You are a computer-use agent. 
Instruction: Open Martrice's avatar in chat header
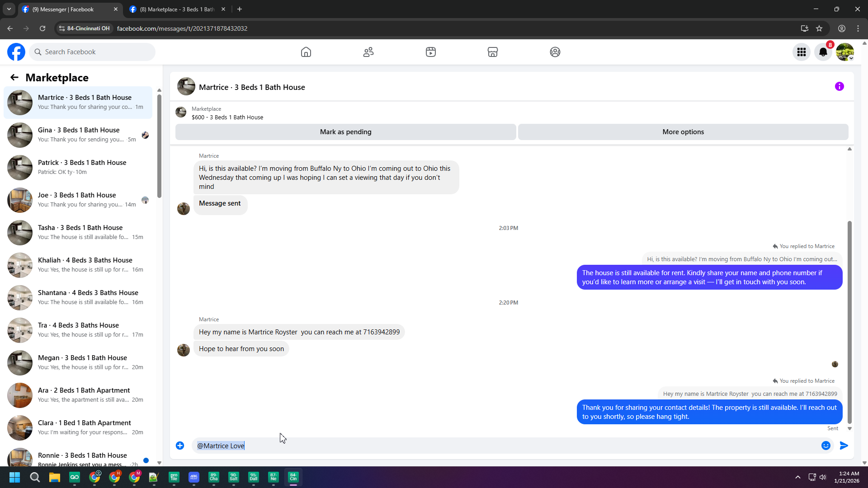[x=186, y=86]
